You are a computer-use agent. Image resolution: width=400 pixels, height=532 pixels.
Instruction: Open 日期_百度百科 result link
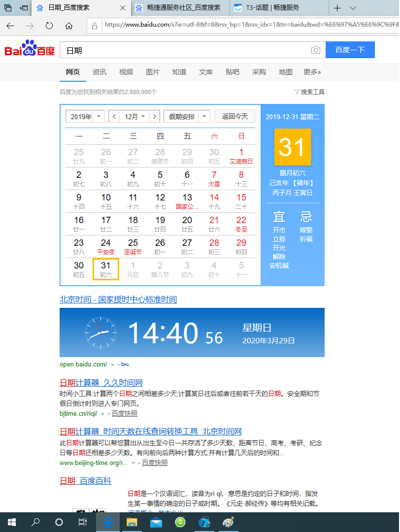click(86, 481)
